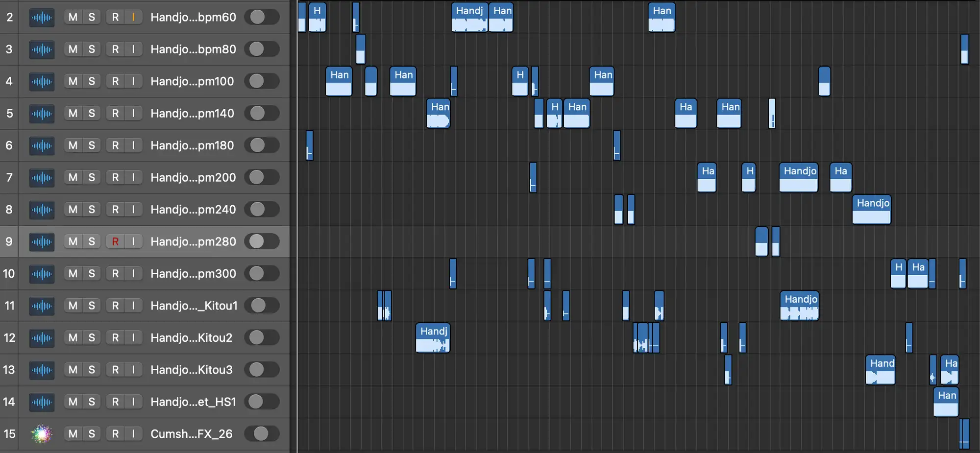Select the waveform icon on track 9
980x453 pixels.
point(42,242)
